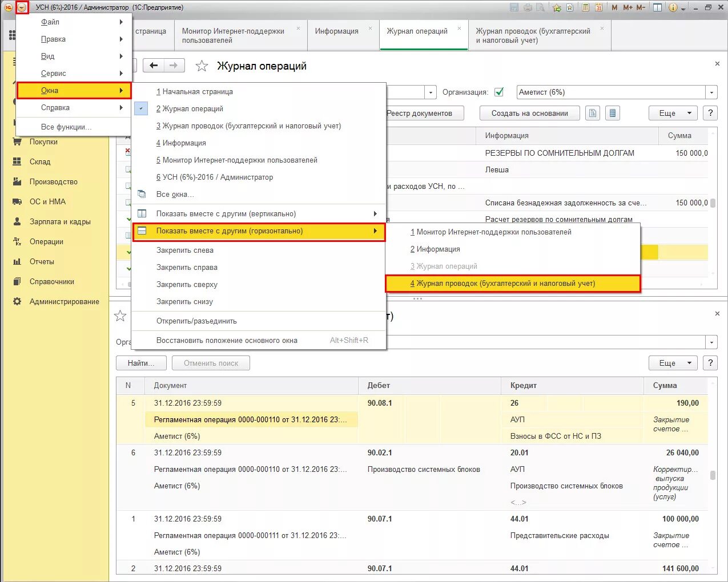Open Склад section in sidebar
Image resolution: width=728 pixels, height=582 pixels.
point(40,161)
